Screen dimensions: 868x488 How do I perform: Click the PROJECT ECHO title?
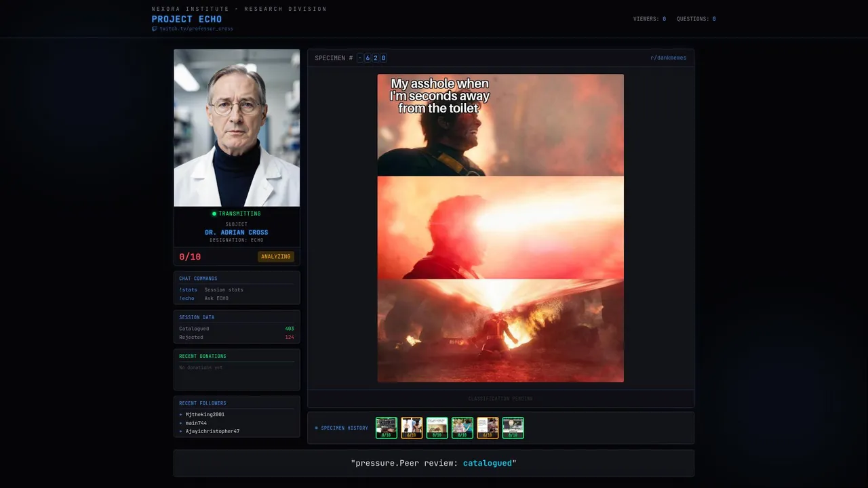click(x=186, y=19)
